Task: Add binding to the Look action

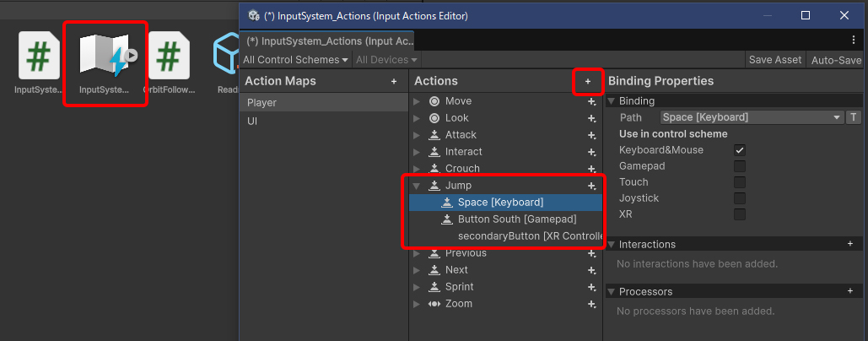Action: [x=591, y=118]
